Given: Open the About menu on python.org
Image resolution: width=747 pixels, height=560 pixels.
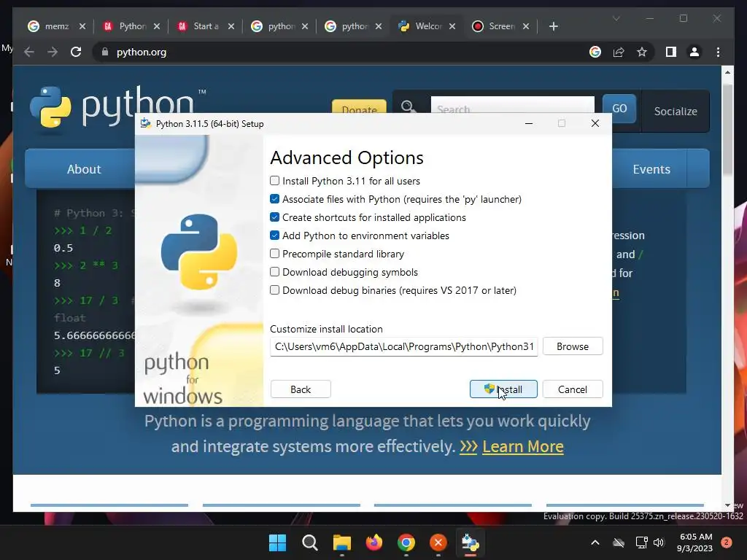Looking at the screenshot, I should (84, 169).
